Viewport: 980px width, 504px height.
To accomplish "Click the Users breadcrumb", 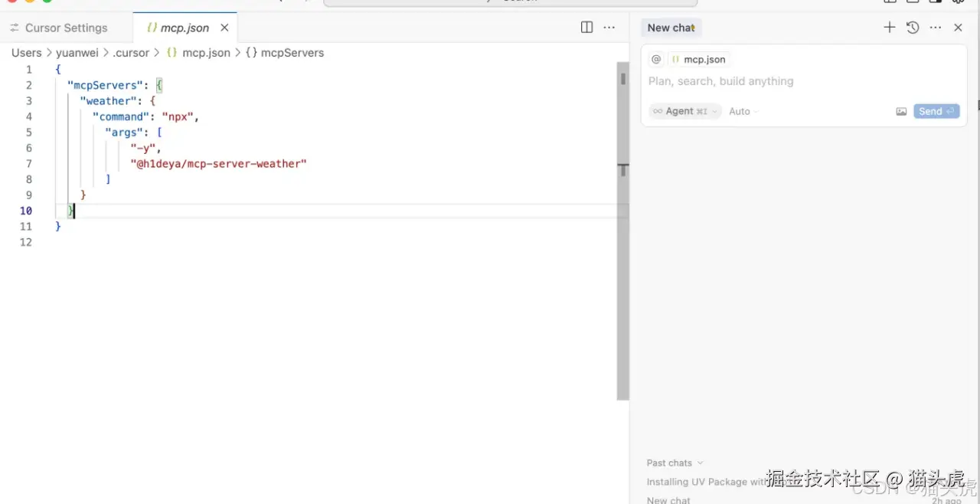I will (x=26, y=53).
